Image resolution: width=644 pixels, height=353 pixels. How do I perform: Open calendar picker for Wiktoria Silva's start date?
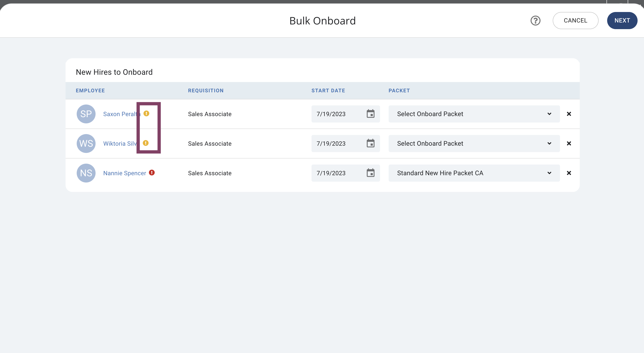370,143
